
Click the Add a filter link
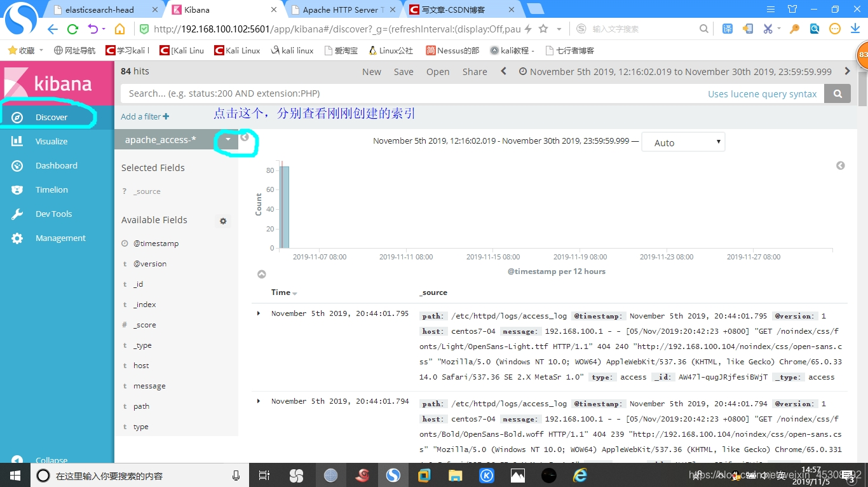click(x=145, y=116)
